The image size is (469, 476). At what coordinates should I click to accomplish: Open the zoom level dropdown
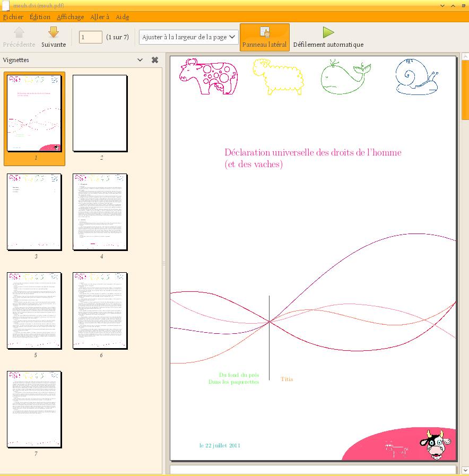pyautogui.click(x=188, y=37)
